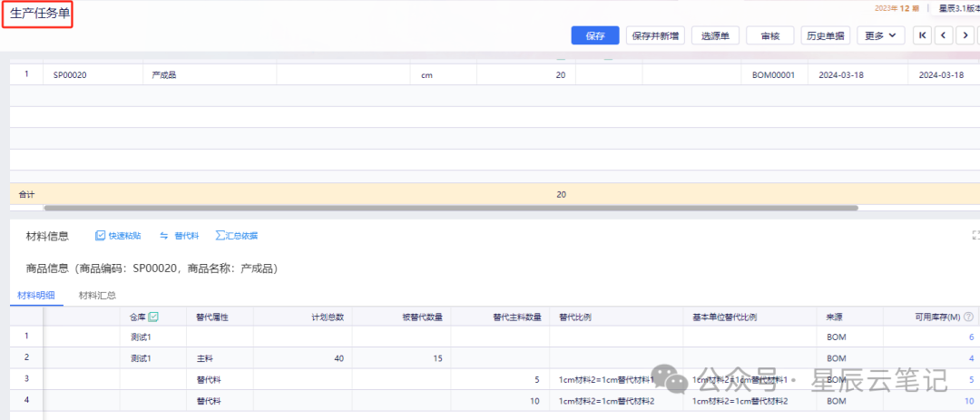Click 被替代数量 column header

(x=401, y=317)
